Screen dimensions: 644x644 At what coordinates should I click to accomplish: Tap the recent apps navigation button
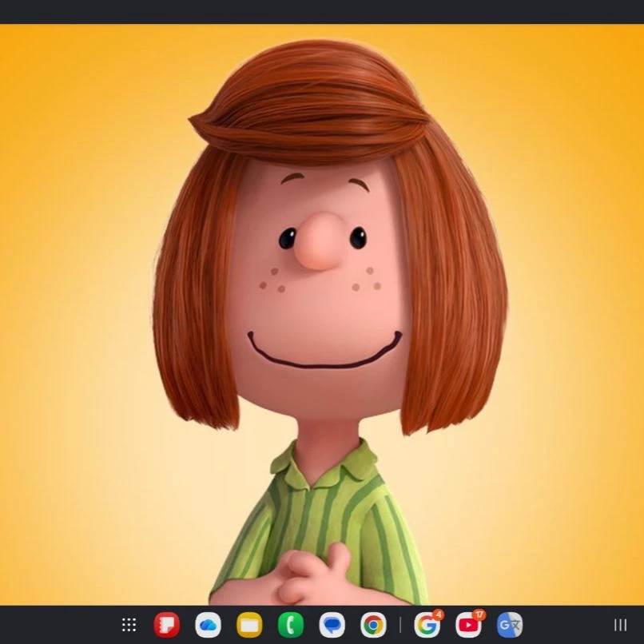coord(620,625)
